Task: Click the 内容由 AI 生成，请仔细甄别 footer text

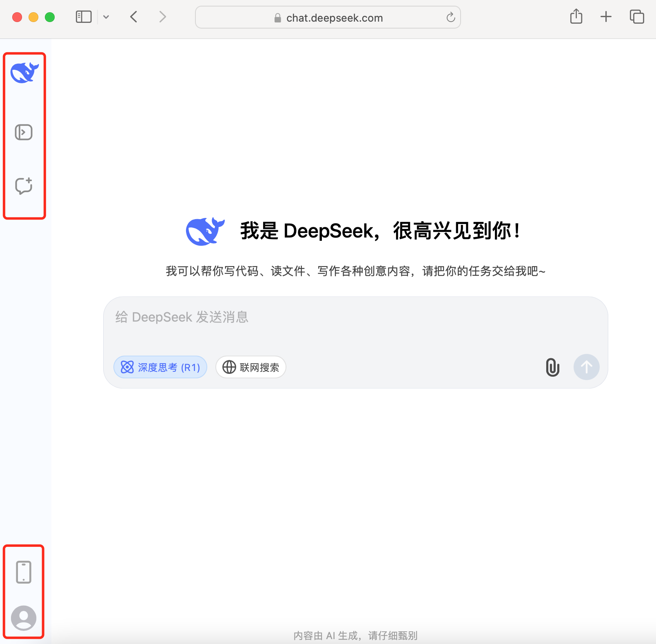Action: coord(355,635)
